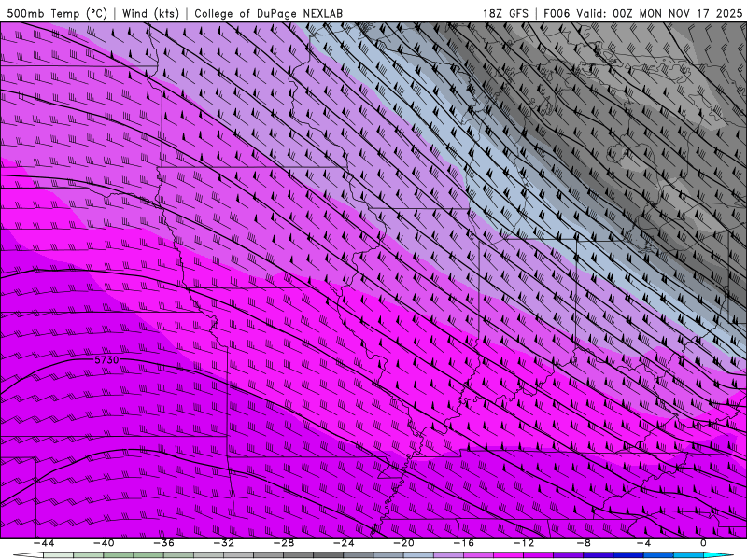
Task: Click the -8 colorbar tick label
Action: coord(584,543)
